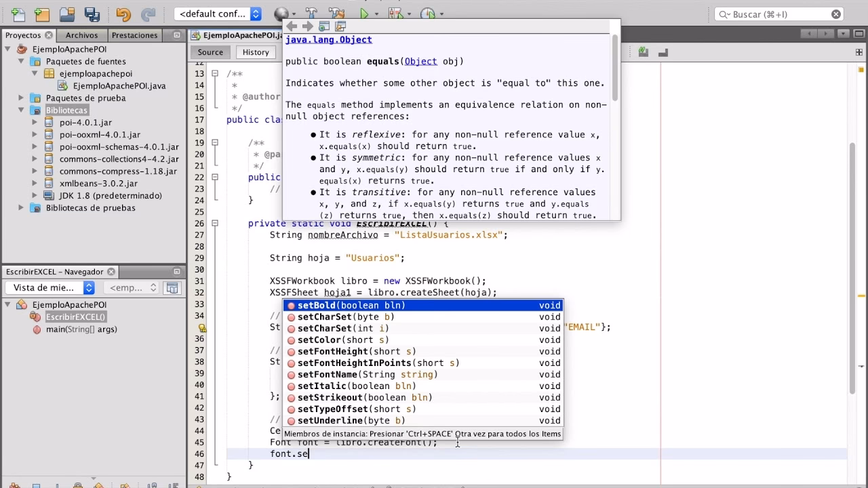Select setFontName(String string) completion item
The width and height of the screenshot is (868, 488).
(367, 375)
